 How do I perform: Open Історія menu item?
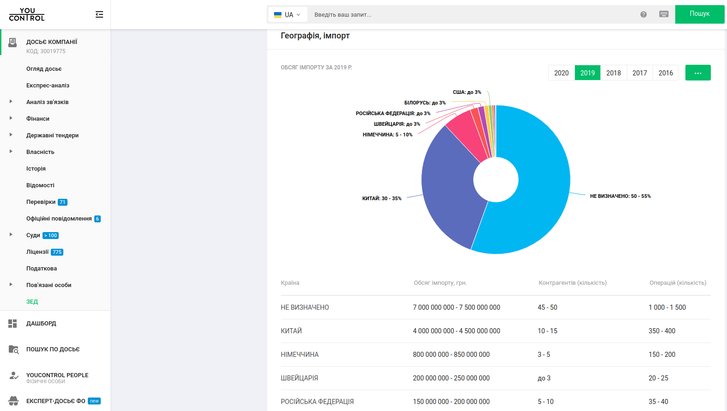[x=36, y=168]
